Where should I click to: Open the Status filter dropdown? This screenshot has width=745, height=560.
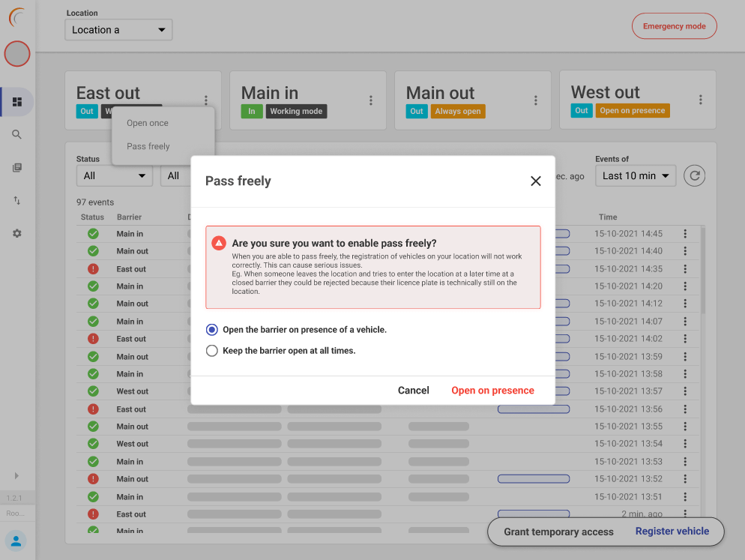point(114,176)
